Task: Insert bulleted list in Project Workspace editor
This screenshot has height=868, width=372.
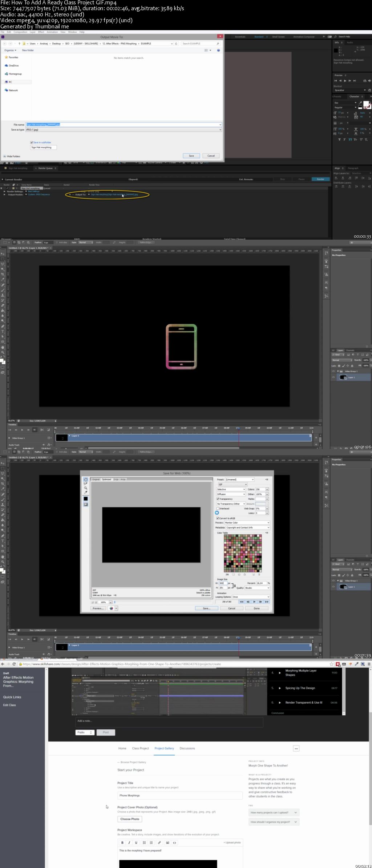Action: point(144,843)
